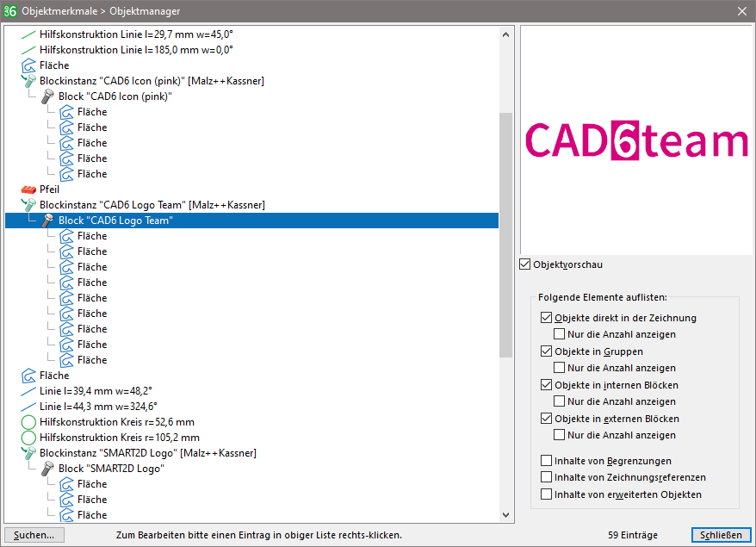Select "Hilfskonstruktion Linie l=29,7 mm w=45,0°"

[x=136, y=34]
